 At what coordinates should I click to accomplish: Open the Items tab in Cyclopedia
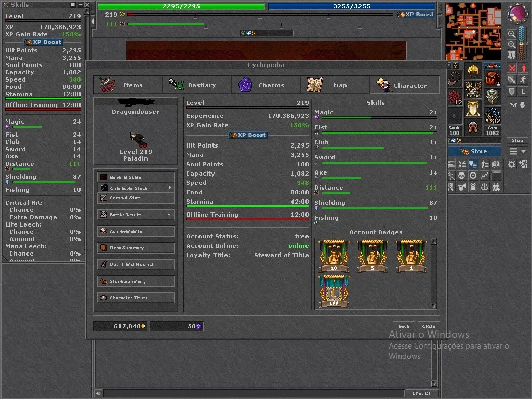point(128,85)
